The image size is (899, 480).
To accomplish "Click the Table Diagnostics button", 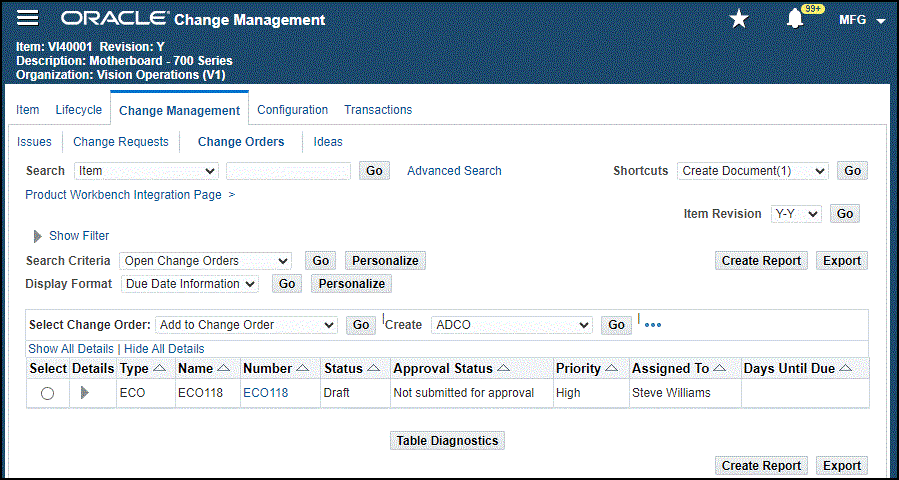I will pos(447,440).
